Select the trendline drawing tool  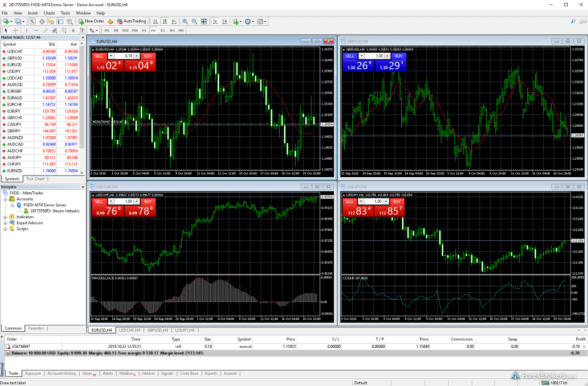46,30
